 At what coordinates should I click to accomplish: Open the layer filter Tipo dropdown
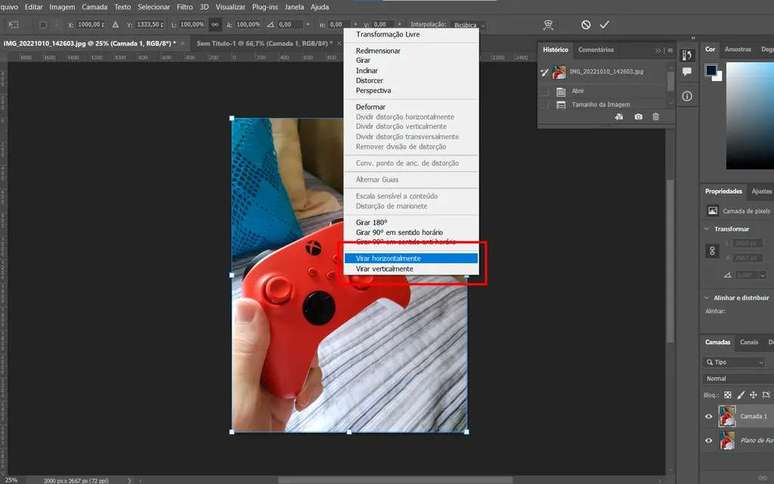click(734, 362)
